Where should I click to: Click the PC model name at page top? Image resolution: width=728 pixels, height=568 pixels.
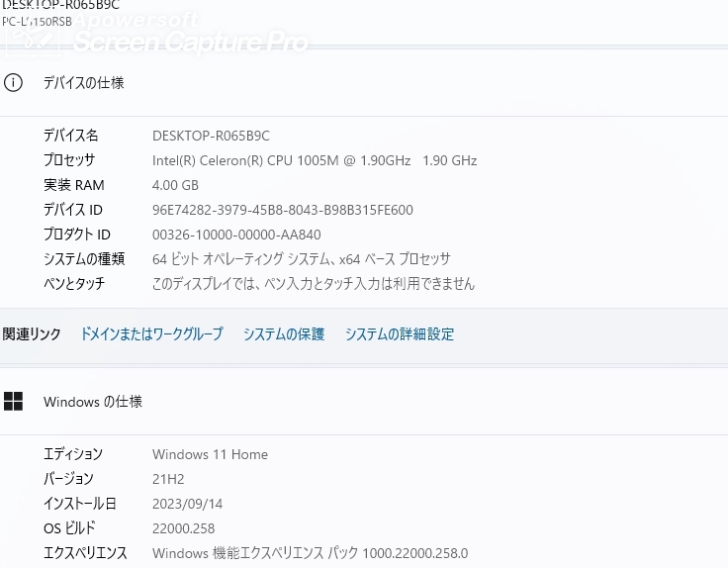point(38,22)
